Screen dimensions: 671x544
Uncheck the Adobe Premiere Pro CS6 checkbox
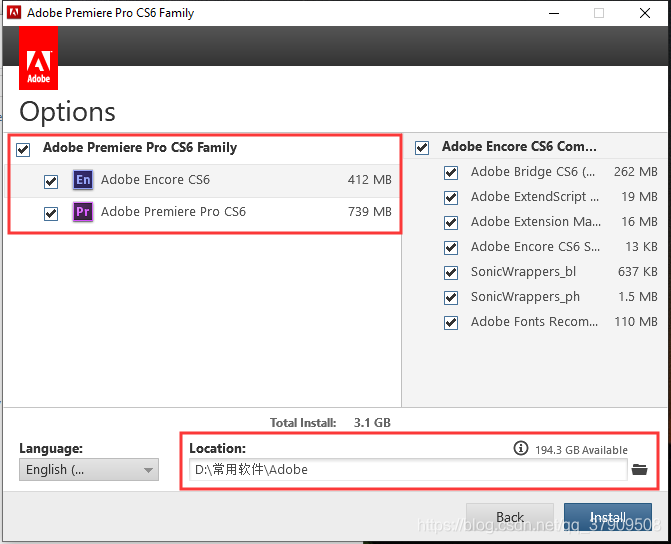[51, 213]
